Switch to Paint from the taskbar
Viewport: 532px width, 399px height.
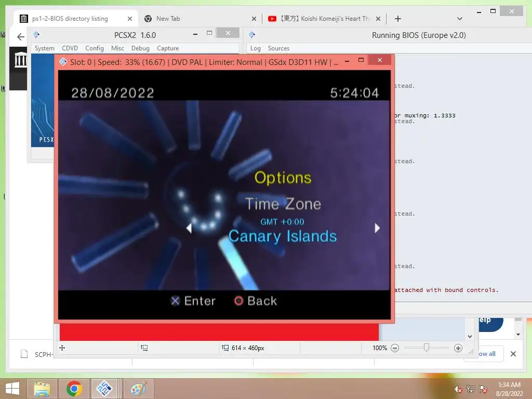click(x=138, y=389)
